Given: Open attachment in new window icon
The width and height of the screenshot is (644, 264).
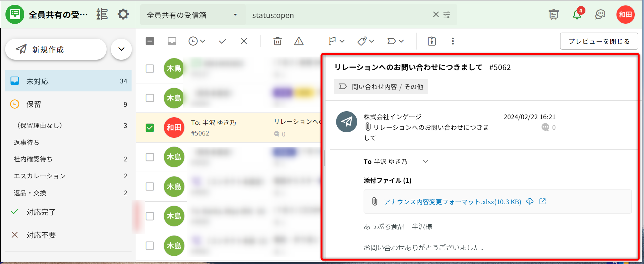Looking at the screenshot, I should [x=543, y=201].
